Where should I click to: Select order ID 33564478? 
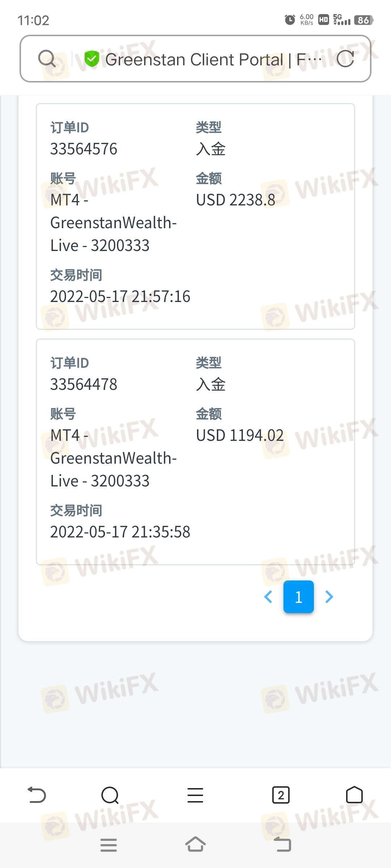tap(84, 384)
